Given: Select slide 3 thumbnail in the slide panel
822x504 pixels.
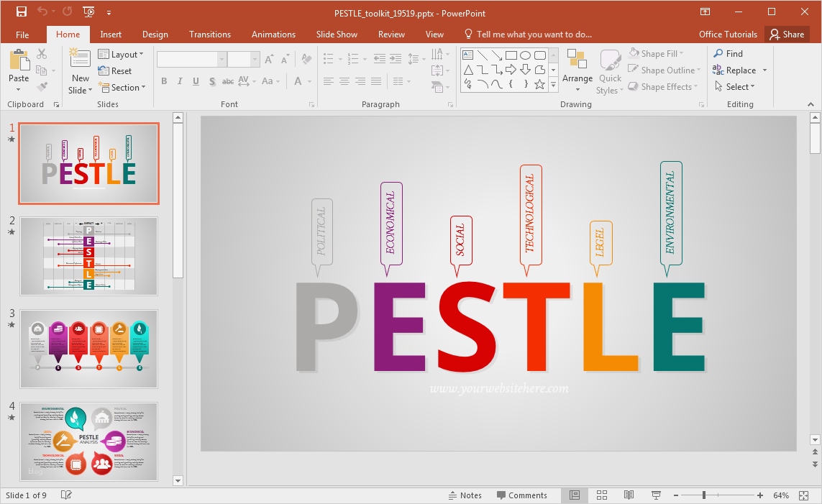Looking at the screenshot, I should click(x=88, y=349).
